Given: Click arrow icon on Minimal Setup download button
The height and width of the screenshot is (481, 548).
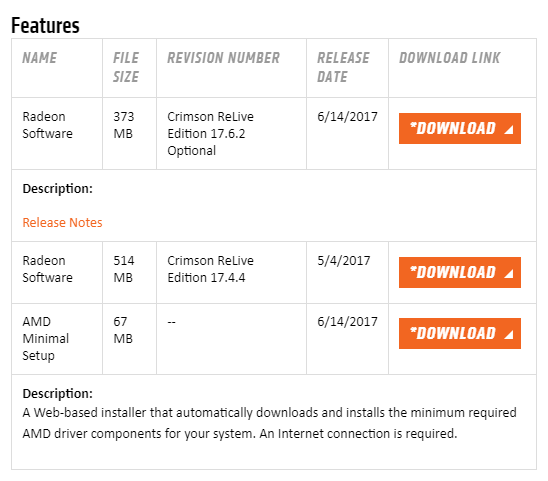Looking at the screenshot, I should pyautogui.click(x=509, y=335).
